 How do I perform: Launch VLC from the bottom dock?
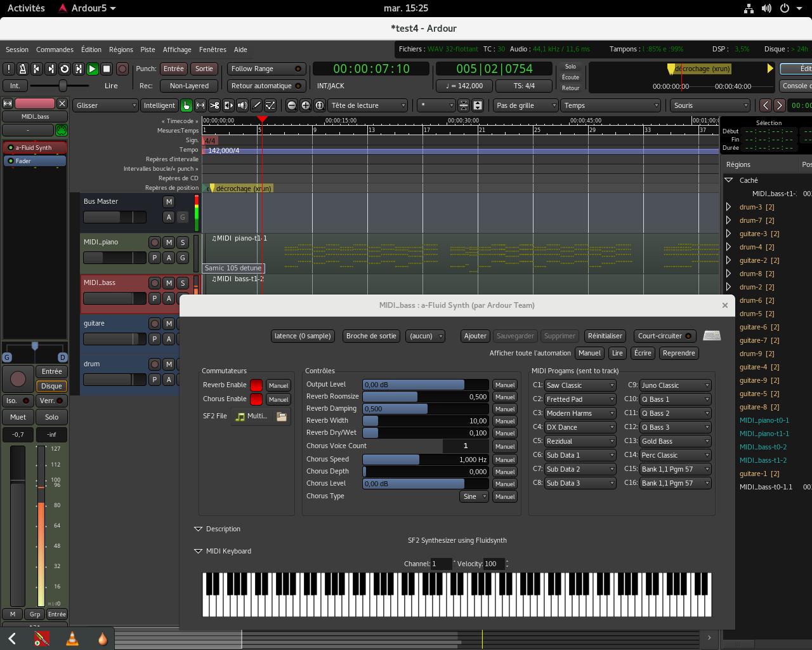click(72, 639)
